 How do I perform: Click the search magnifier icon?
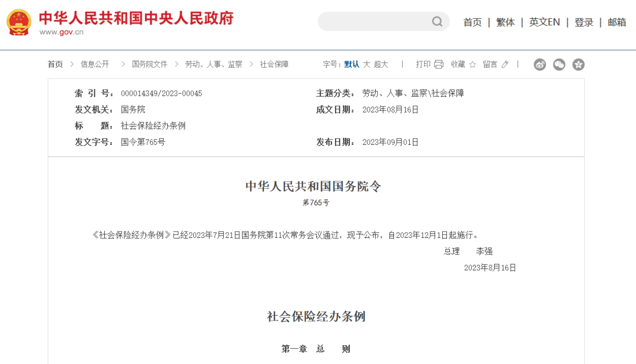437,22
